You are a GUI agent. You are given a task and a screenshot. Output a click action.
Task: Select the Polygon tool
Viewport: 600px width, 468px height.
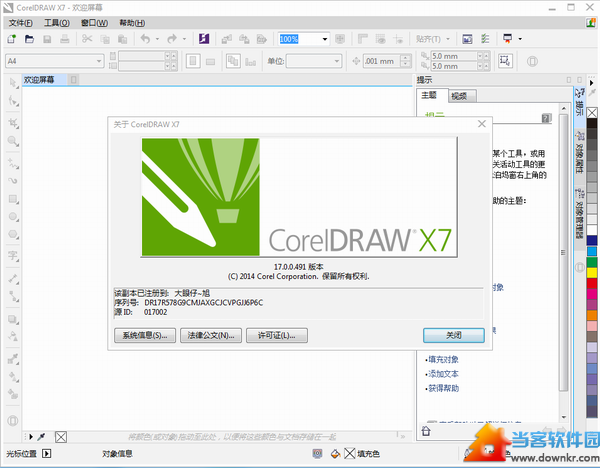pos(13,234)
